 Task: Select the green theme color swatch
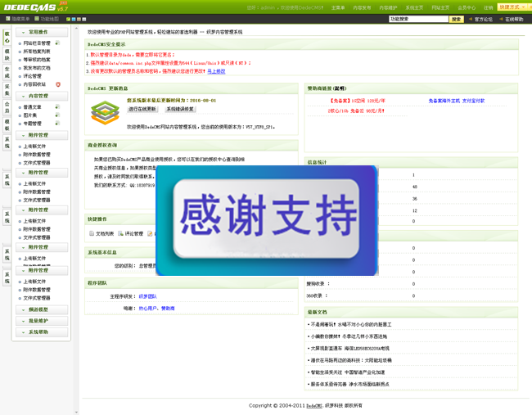(68, 20)
